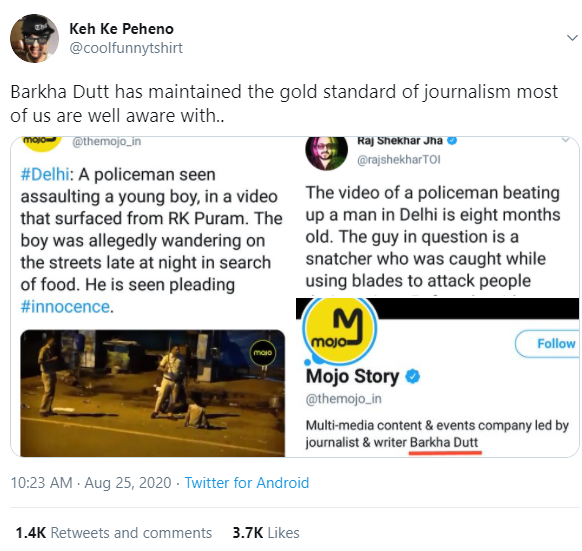Image resolution: width=582 pixels, height=551 pixels.
Task: Open Keh Ke Peheno profile avatar
Action: click(34, 38)
